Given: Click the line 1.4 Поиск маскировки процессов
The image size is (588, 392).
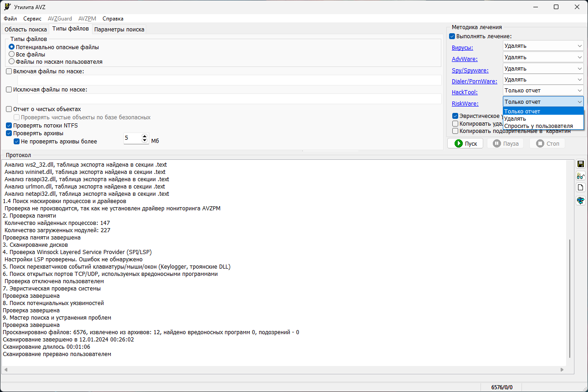Looking at the screenshot, I should (65, 201).
